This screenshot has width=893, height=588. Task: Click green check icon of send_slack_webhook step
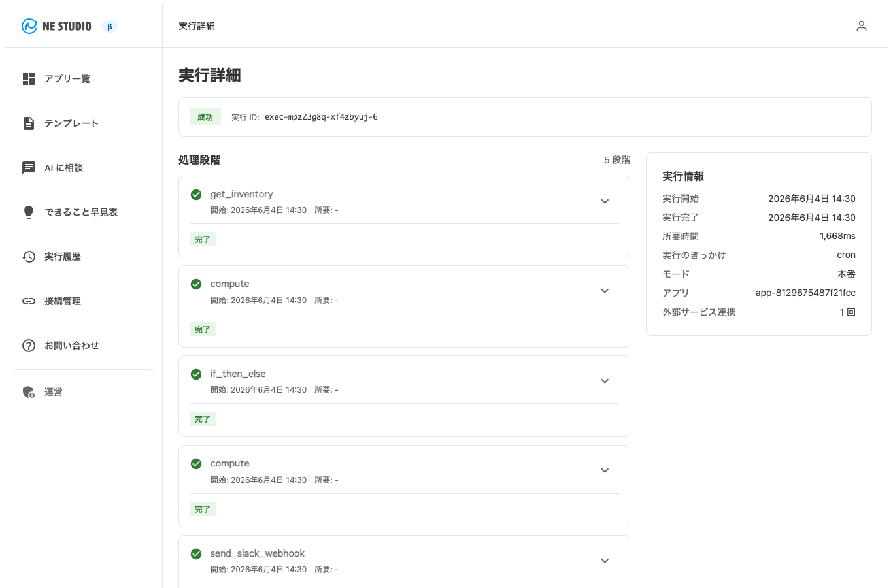[196, 554]
